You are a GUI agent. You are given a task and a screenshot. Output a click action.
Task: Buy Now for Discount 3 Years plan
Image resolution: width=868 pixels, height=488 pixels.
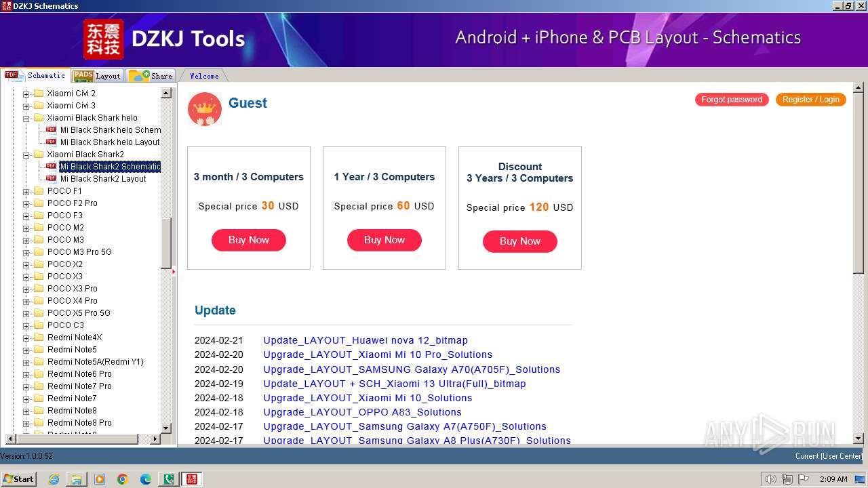coord(520,241)
